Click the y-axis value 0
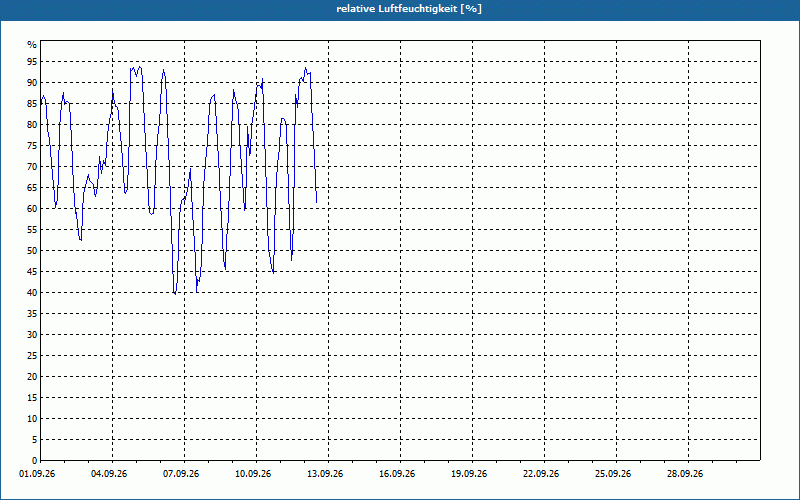This screenshot has width=800, height=500. coord(35,460)
